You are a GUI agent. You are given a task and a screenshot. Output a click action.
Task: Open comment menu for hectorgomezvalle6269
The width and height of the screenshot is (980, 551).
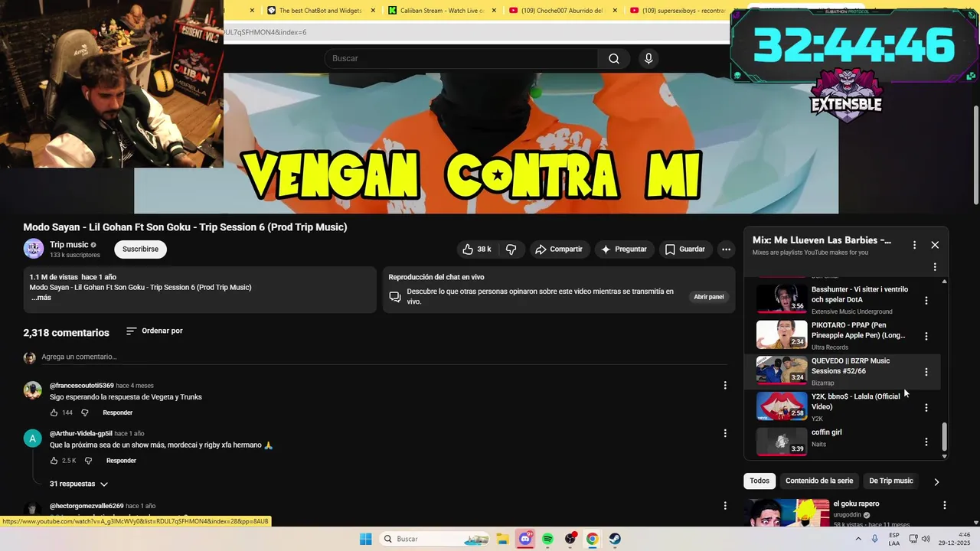tap(725, 506)
